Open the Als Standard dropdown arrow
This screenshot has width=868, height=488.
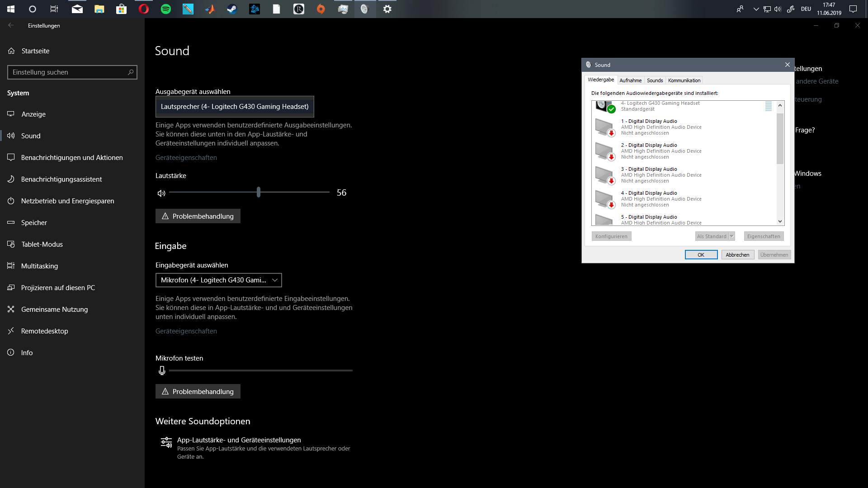pyautogui.click(x=732, y=236)
